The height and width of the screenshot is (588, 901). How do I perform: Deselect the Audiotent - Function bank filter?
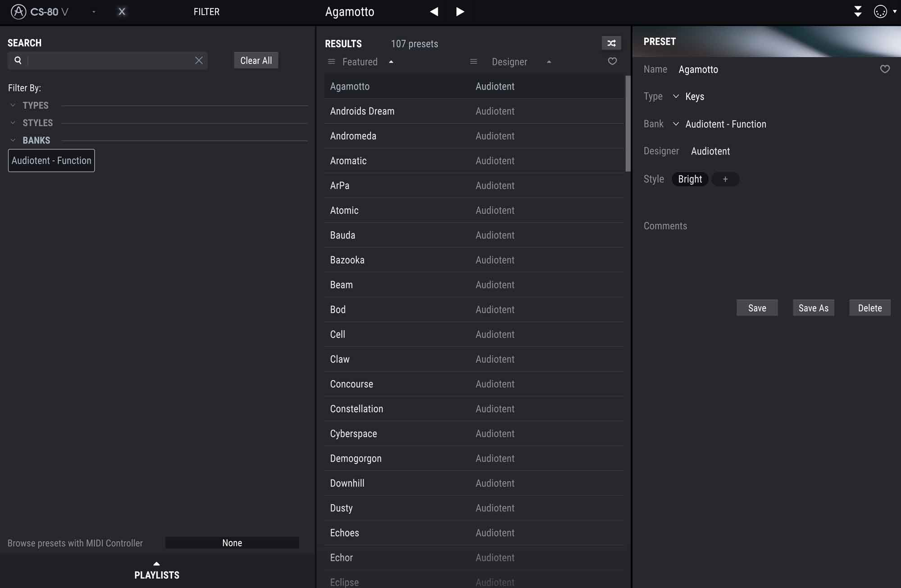[51, 161]
